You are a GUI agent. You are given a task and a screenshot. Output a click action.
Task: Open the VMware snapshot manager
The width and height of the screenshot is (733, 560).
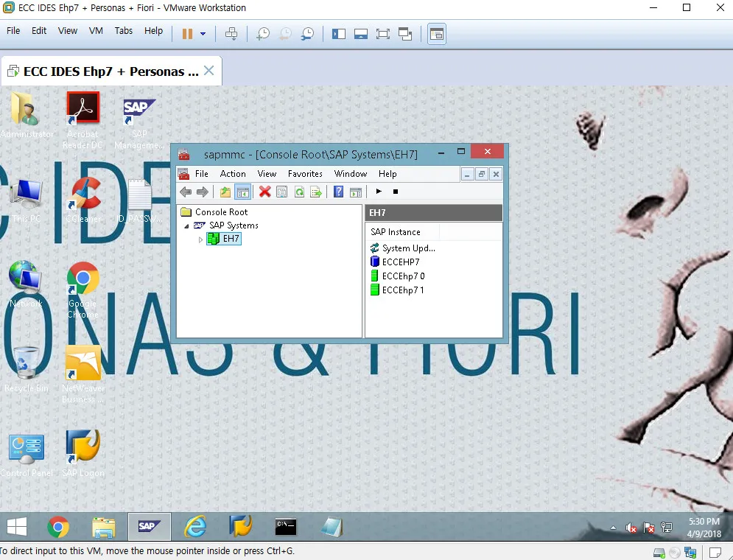308,34
